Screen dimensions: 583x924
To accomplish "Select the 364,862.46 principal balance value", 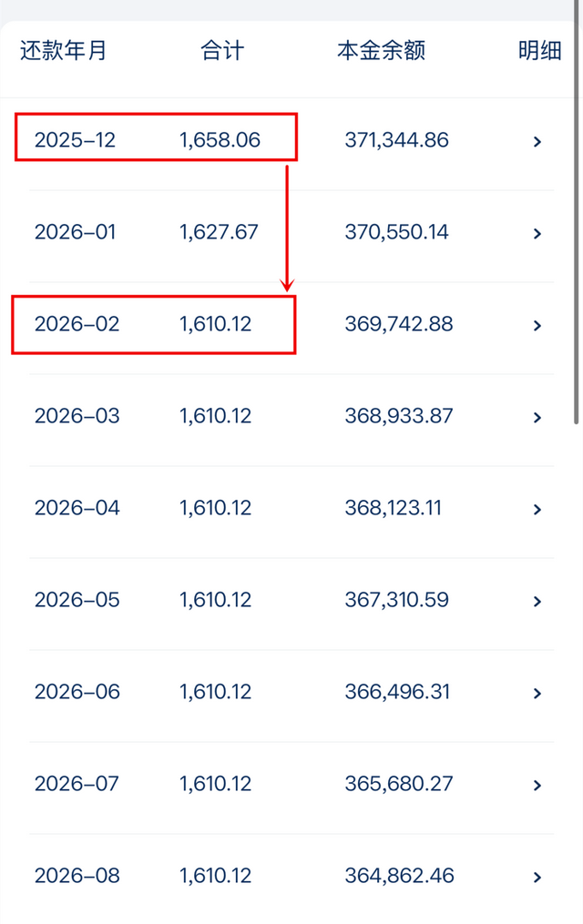I will pos(398,876).
